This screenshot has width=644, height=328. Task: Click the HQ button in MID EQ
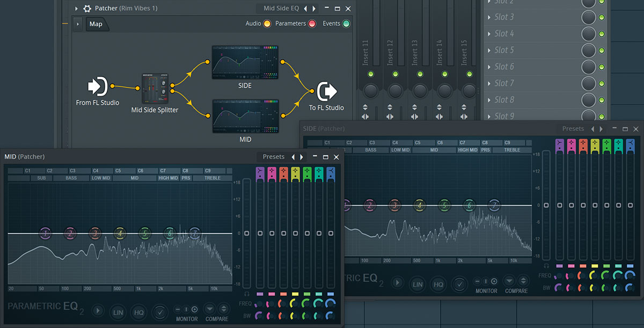tap(139, 312)
